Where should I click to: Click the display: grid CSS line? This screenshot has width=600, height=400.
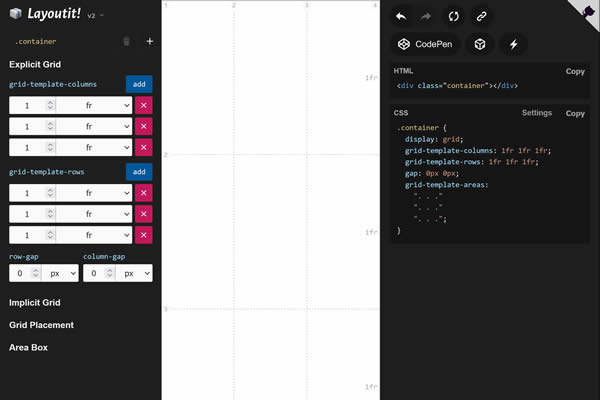[434, 139]
